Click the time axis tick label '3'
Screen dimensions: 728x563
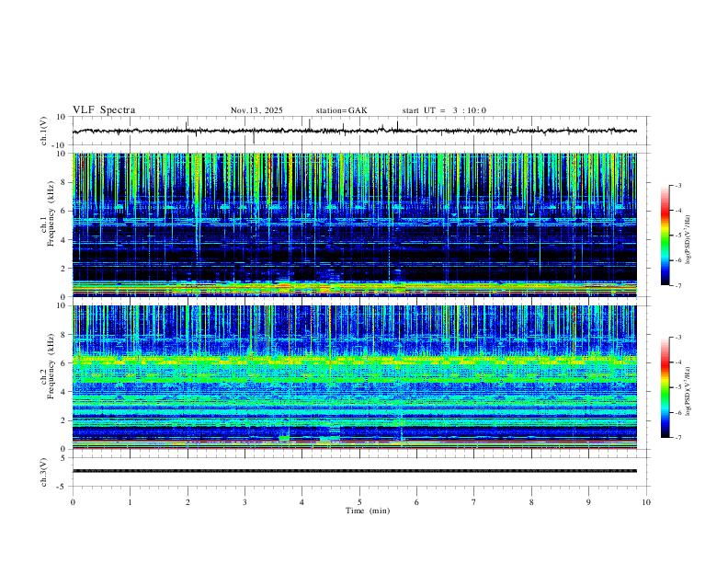click(x=245, y=502)
